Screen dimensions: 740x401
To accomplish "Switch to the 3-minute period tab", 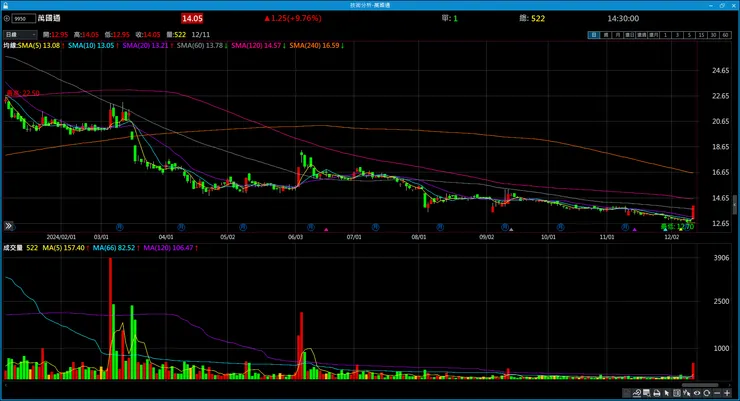I will pos(677,35).
